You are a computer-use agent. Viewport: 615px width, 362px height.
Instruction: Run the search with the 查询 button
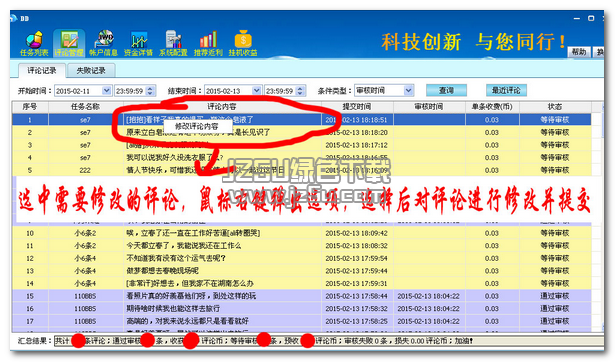pyautogui.click(x=446, y=91)
